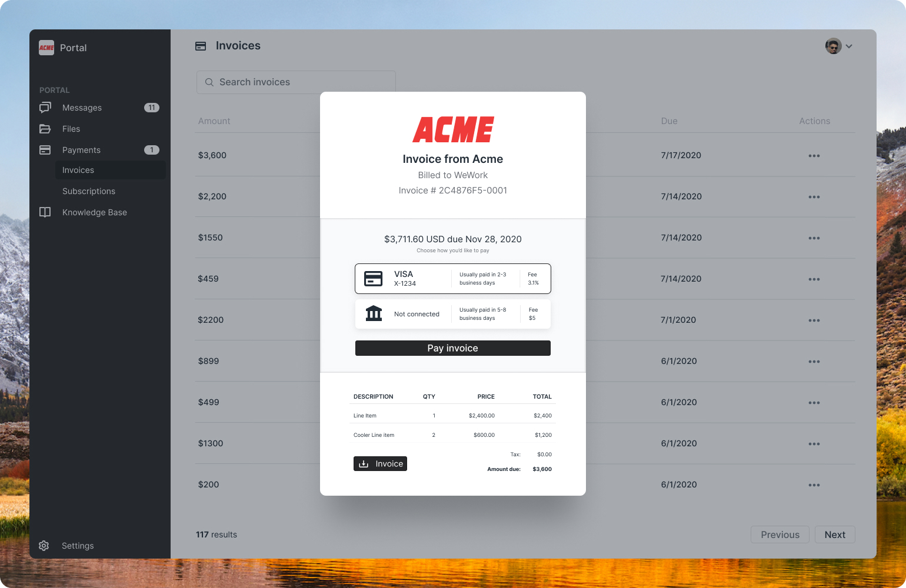906x588 pixels.
Task: Select Invoices in the sidebar
Action: click(x=111, y=170)
